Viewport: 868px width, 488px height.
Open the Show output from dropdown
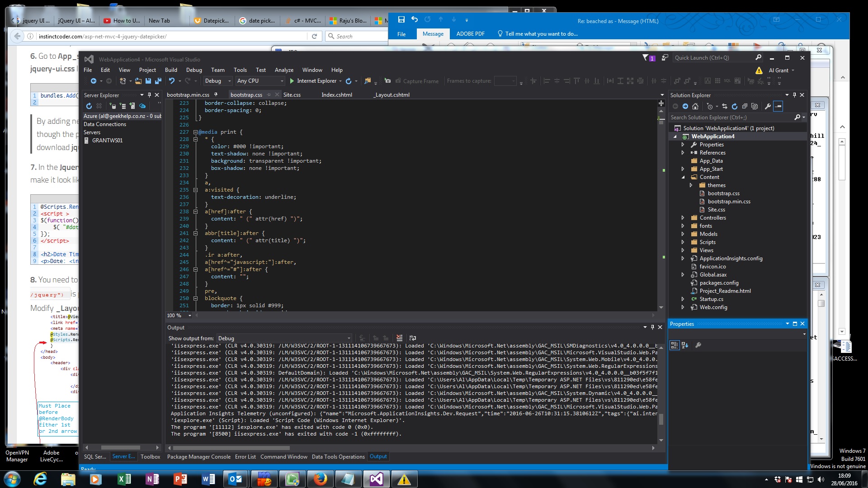point(284,338)
